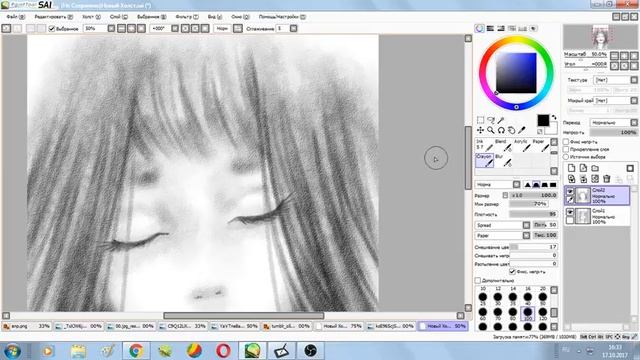640x360 pixels.
Task: Click the canvas horizontal scrollbar
Action: click(x=244, y=316)
